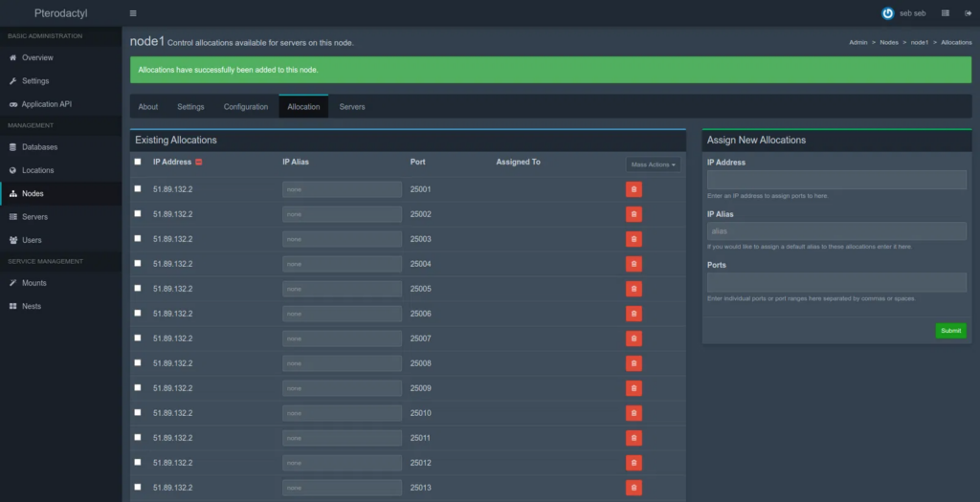Go to Nodes in the sidebar
The image size is (980, 502).
[33, 194]
